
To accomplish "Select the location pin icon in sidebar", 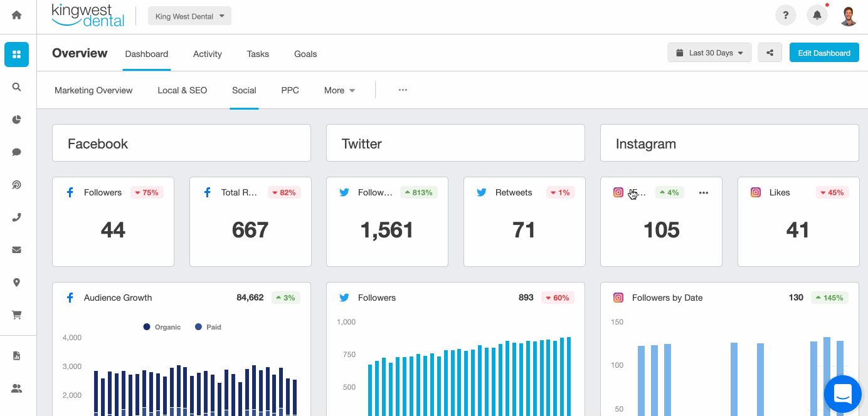I will [17, 283].
